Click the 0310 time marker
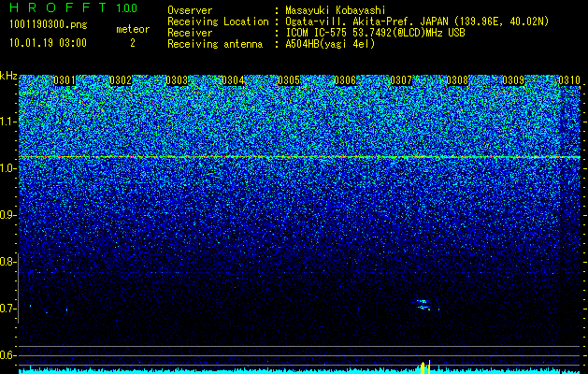This screenshot has height=374, width=588. pos(569,80)
